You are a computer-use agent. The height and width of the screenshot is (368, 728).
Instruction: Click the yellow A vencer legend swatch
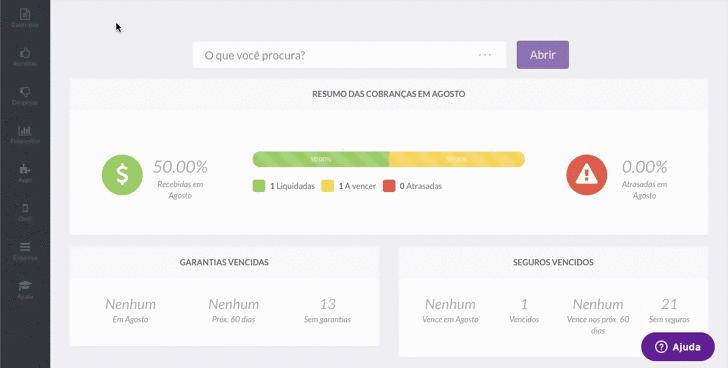tap(327, 186)
